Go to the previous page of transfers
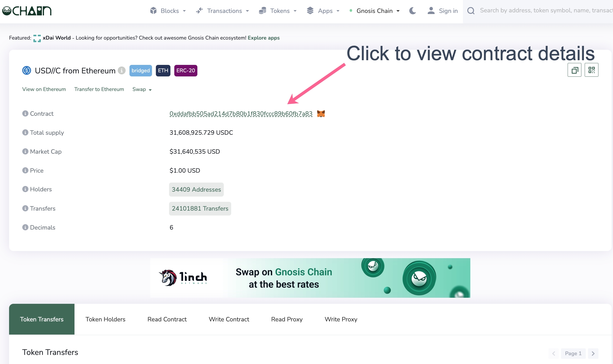Image resolution: width=613 pixels, height=364 pixels. 554,354
